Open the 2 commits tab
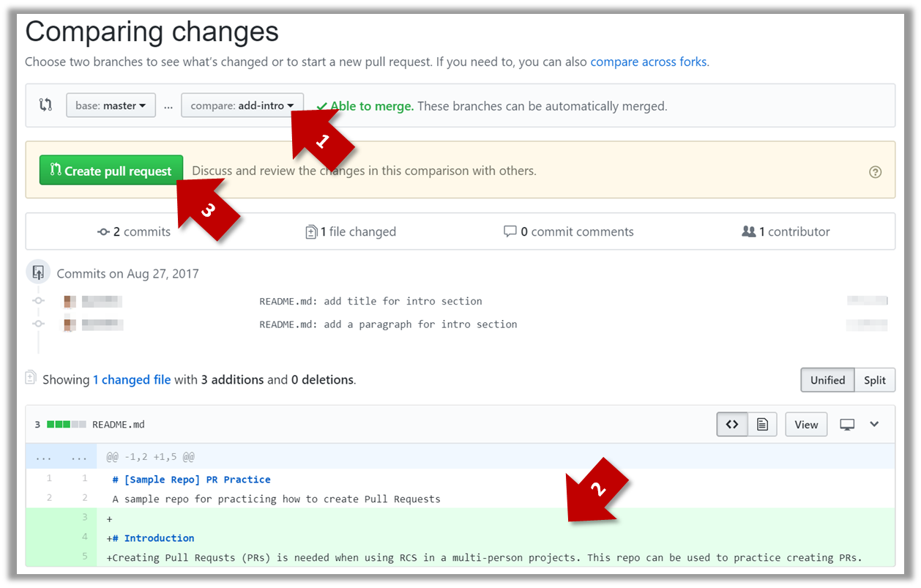Viewport: 921px width, 588px height. click(134, 232)
